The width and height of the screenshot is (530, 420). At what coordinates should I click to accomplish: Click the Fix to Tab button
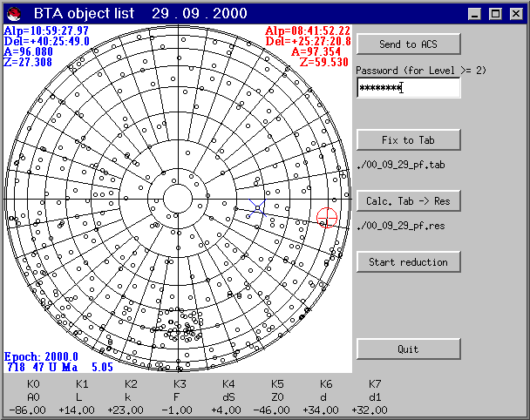pos(408,140)
